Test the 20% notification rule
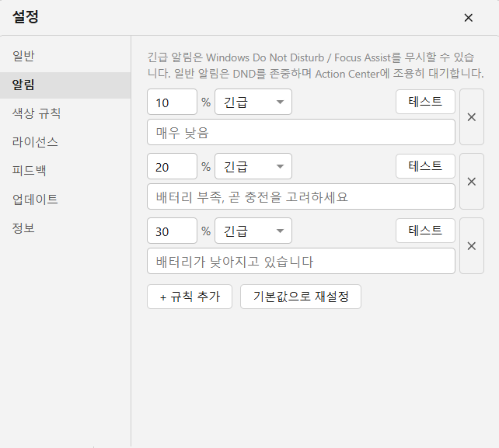Viewport: 499px width, 448px height. 425,166
